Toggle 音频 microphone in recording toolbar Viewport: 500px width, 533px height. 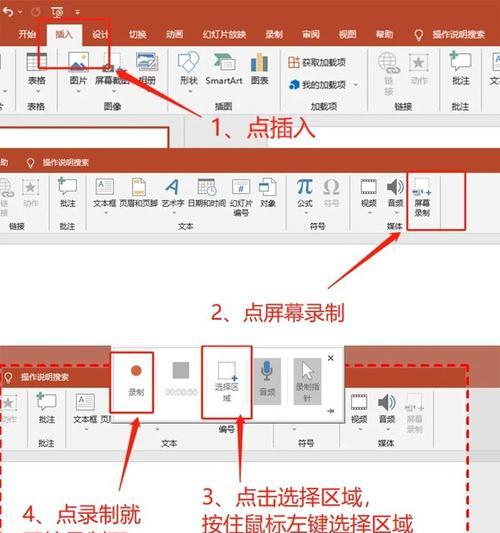point(267,381)
